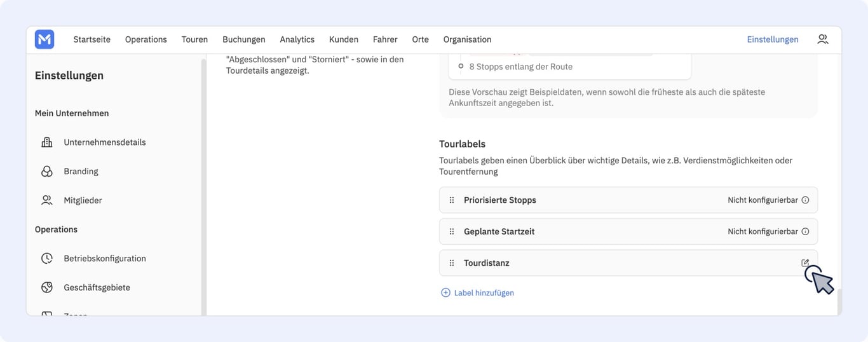The height and width of the screenshot is (342, 868).
Task: Open Fahrer in top navigation
Action: click(385, 39)
